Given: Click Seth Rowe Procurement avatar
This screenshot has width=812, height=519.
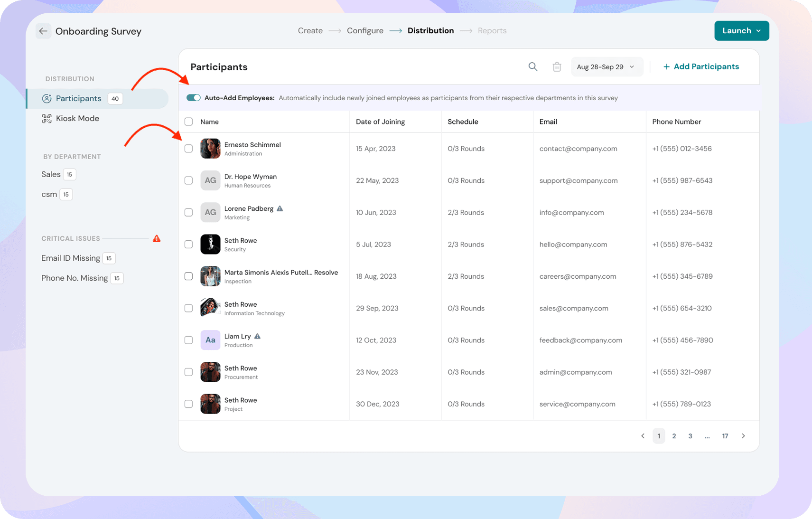Looking at the screenshot, I should [x=210, y=372].
